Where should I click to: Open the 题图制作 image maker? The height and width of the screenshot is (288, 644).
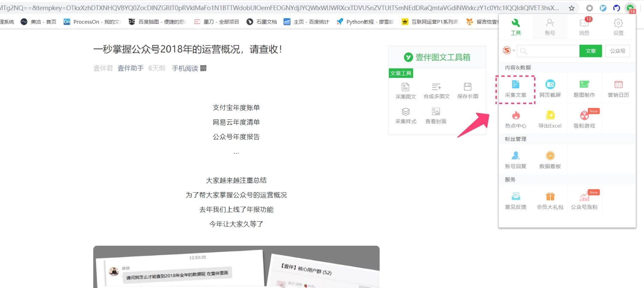[x=584, y=89]
